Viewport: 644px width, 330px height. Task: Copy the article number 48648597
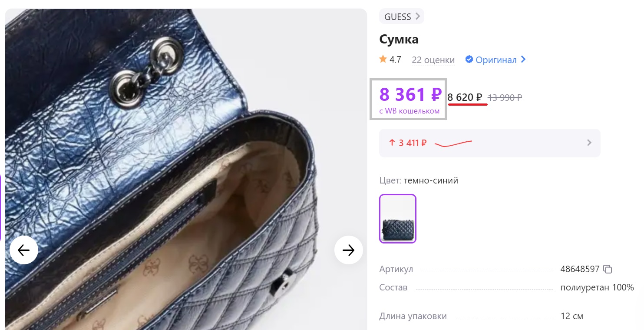608,269
